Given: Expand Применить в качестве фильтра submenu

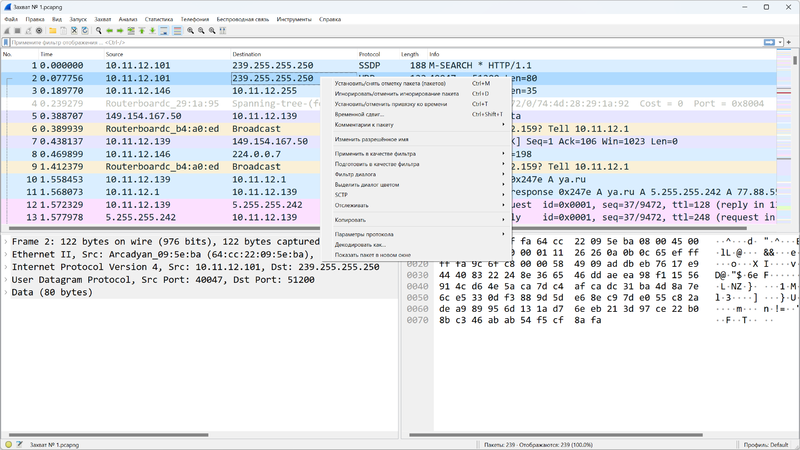Looking at the screenshot, I should coord(416,154).
